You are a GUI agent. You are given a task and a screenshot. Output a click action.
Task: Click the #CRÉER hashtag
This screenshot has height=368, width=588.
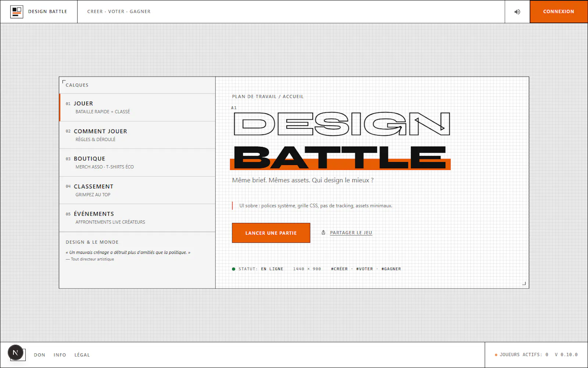pyautogui.click(x=339, y=269)
